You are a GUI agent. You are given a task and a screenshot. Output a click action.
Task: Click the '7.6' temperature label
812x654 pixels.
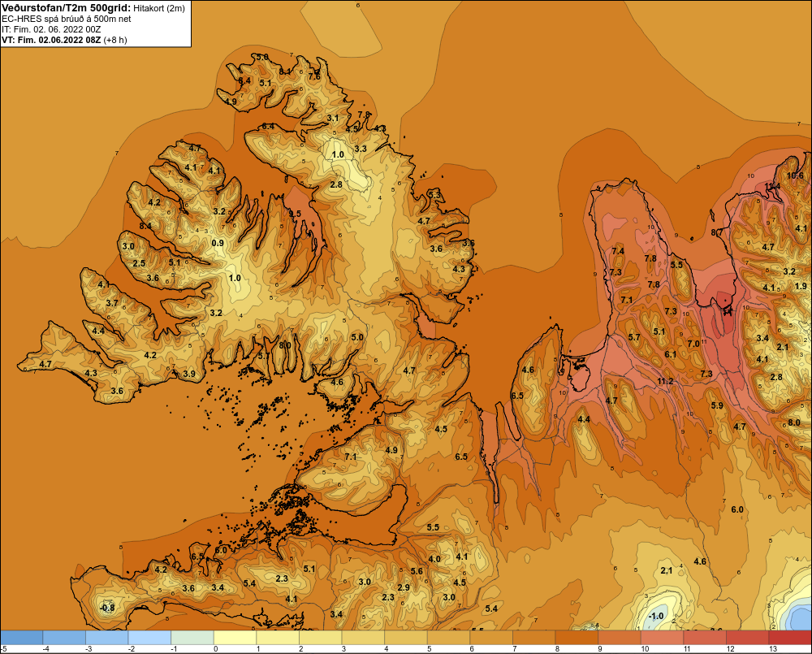tap(313, 76)
